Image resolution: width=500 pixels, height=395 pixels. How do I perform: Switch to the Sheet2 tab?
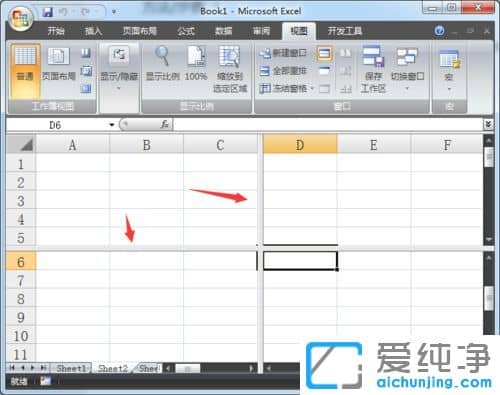point(113,368)
